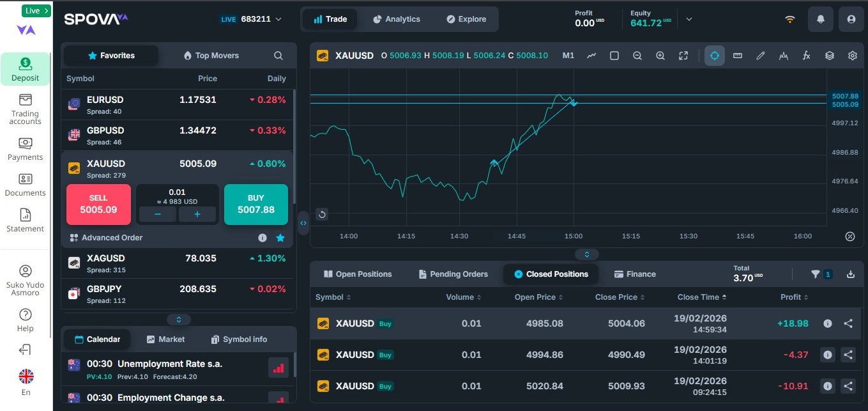Toggle XAUUSD favorite star

(x=280, y=238)
